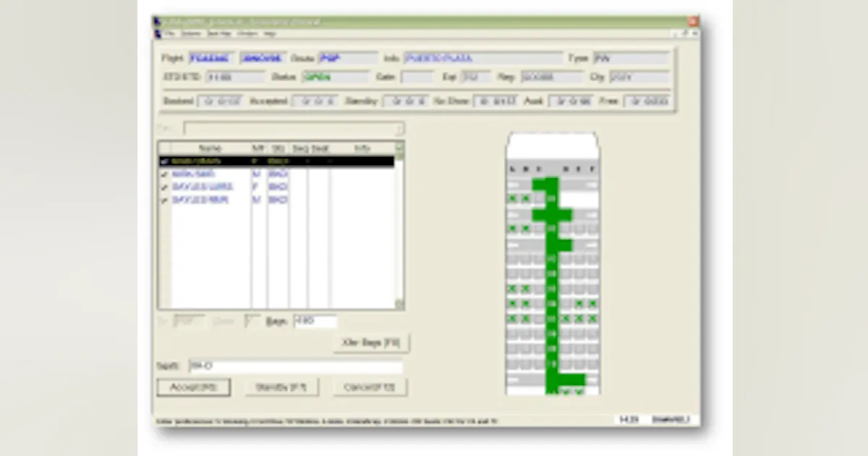Close the check-in application window
The image size is (868, 456).
pyautogui.click(x=693, y=22)
